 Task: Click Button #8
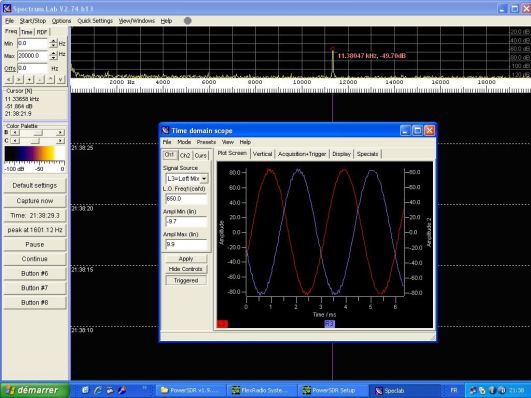[x=35, y=302]
